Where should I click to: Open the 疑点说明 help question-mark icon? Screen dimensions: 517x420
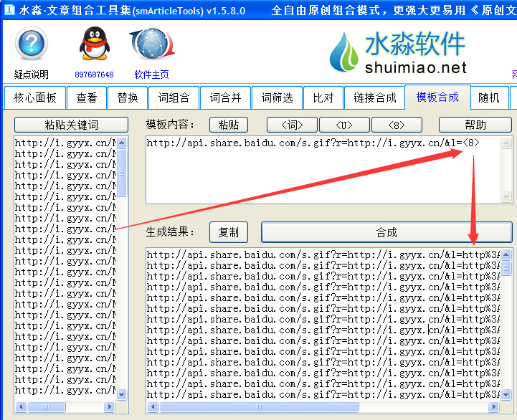pos(32,43)
